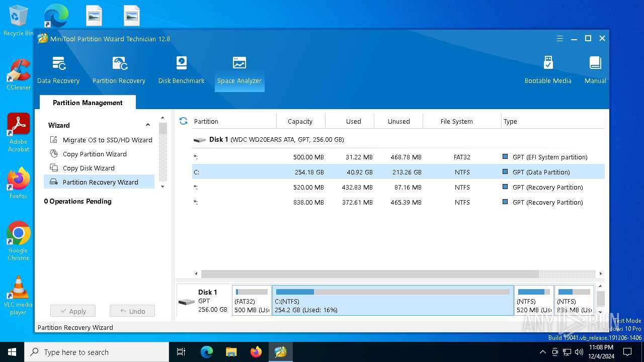
Task: Click MiniTool Partition Wizard taskbar icon
Action: click(x=280, y=352)
